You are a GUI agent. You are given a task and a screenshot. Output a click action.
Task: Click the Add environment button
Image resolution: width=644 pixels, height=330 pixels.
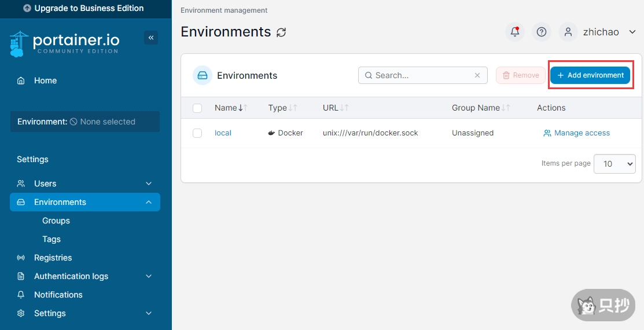click(x=590, y=75)
